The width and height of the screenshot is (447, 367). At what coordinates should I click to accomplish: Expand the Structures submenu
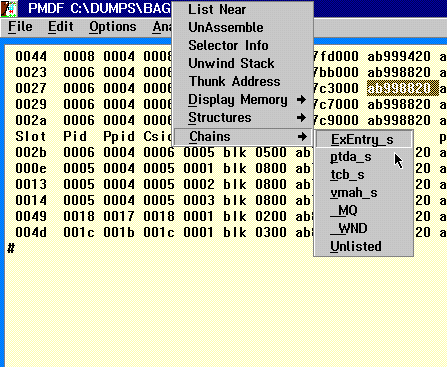tap(243, 118)
